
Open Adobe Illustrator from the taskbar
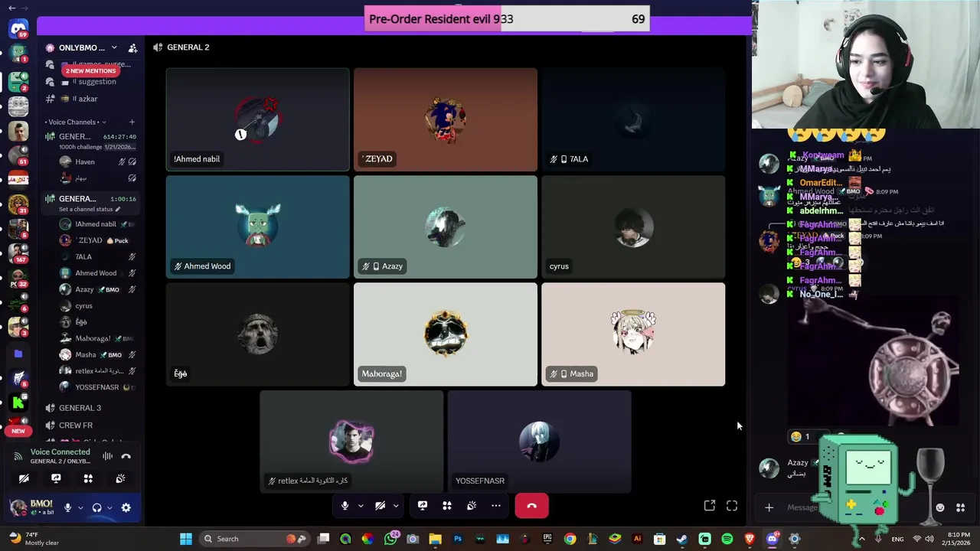tap(637, 539)
